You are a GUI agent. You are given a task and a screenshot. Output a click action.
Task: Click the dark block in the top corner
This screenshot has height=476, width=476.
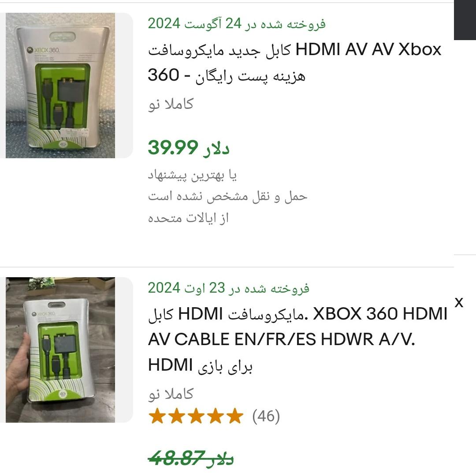465,20
